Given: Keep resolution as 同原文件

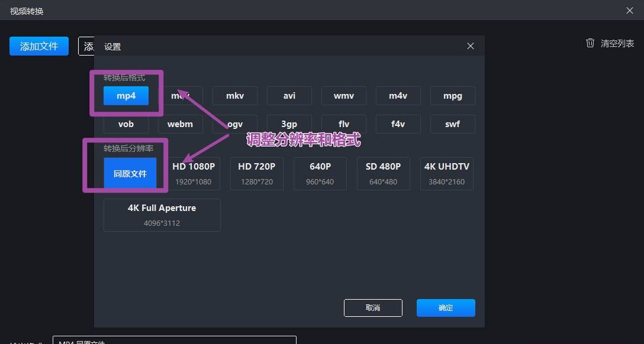Looking at the screenshot, I should tap(130, 173).
